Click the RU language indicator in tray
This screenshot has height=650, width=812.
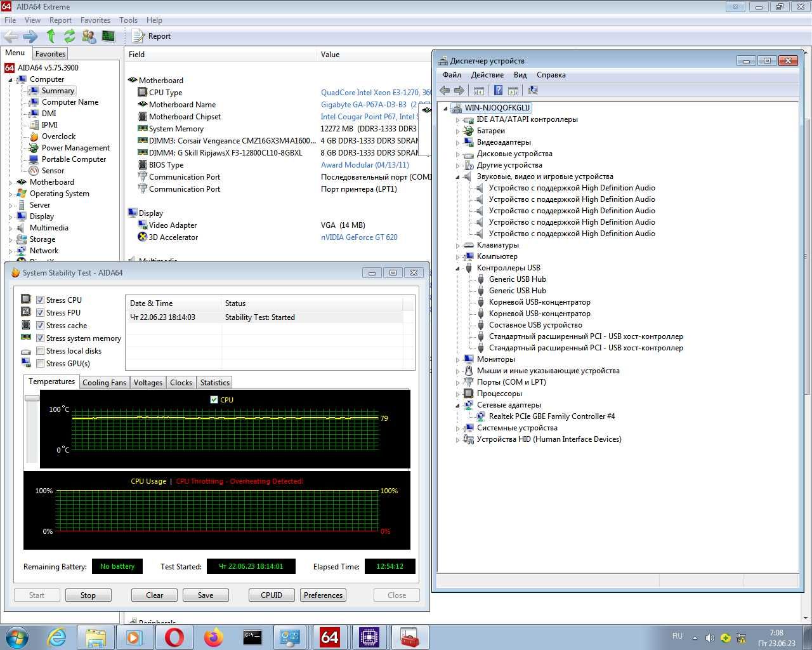[678, 636]
